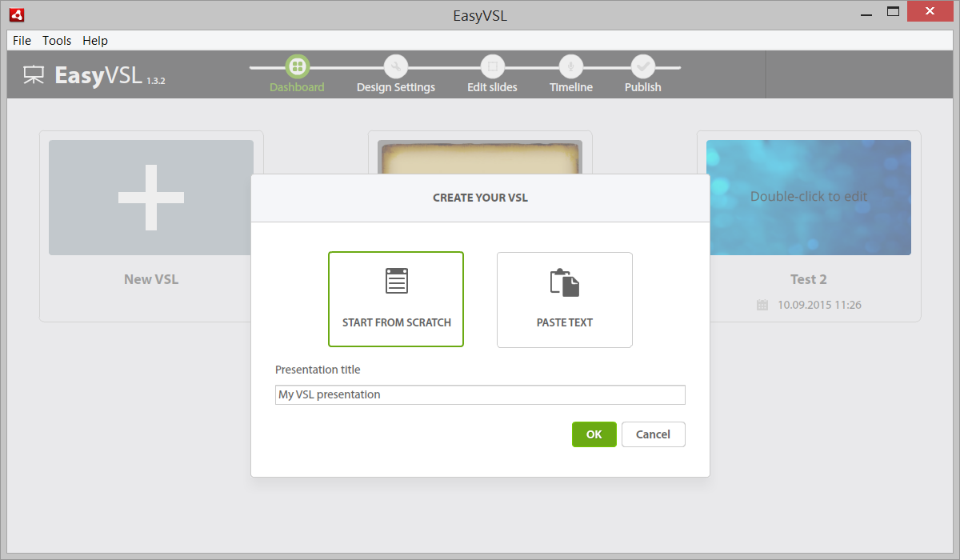Screen dimensions: 960x560
Task: Click the Publish checkmark step icon
Action: (x=643, y=66)
